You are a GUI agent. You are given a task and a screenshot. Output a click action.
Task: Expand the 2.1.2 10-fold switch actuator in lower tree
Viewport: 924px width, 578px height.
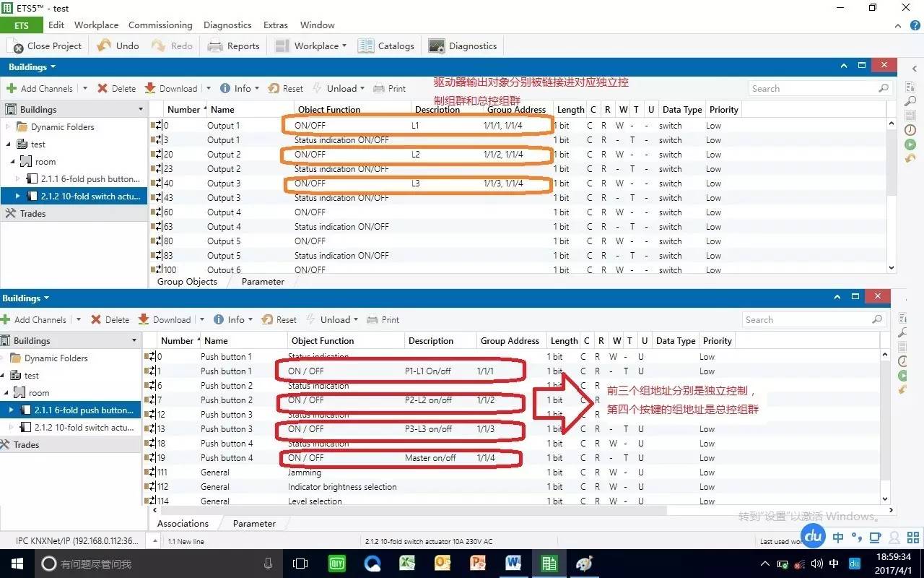tap(12, 428)
